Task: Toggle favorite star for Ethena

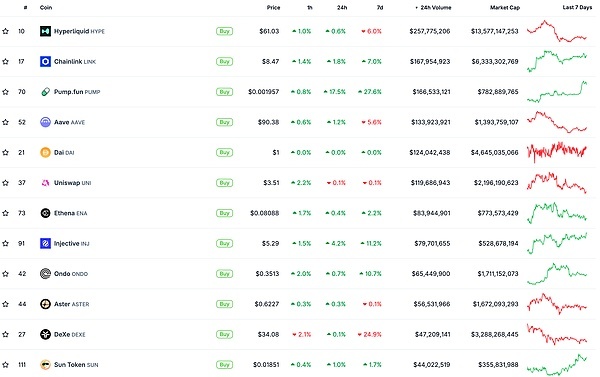Action: pyautogui.click(x=5, y=213)
